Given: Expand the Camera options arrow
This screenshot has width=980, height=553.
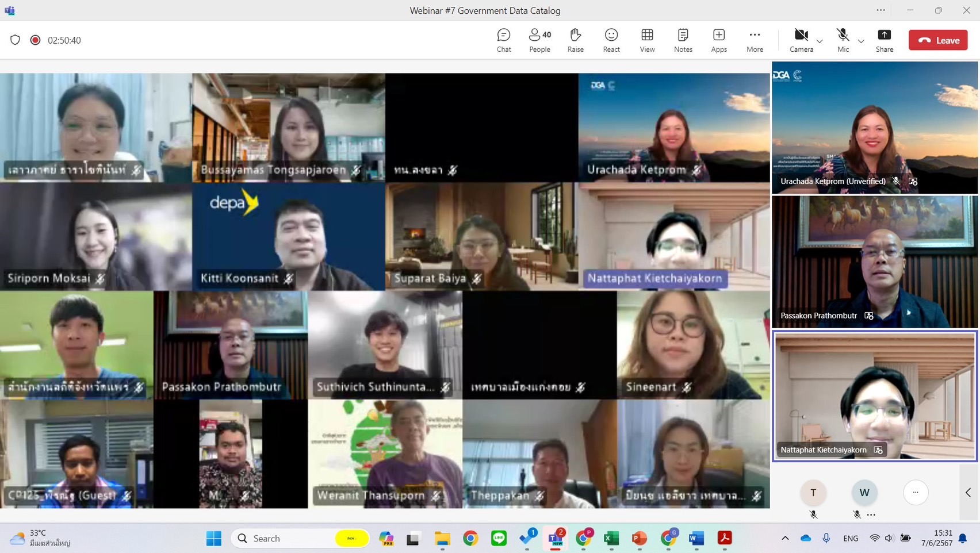Looking at the screenshot, I should pyautogui.click(x=820, y=41).
